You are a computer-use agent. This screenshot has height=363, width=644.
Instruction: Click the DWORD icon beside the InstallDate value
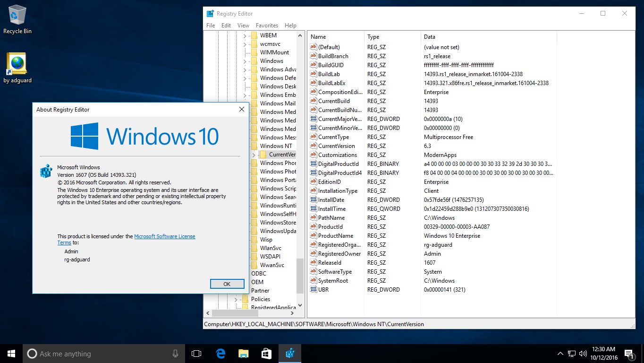point(314,199)
